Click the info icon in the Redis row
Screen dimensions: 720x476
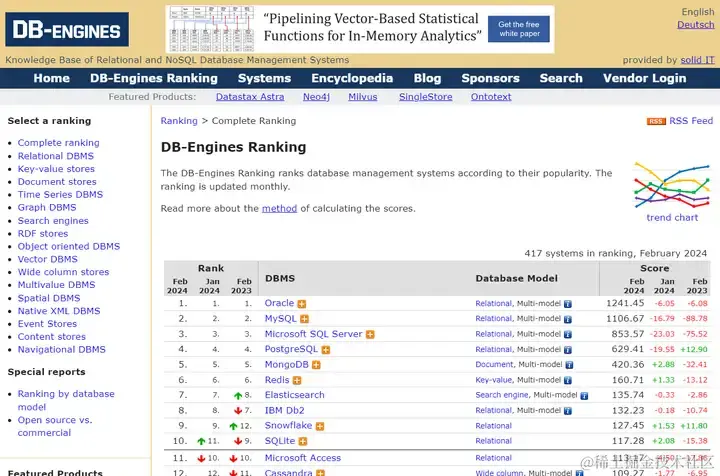pyautogui.click(x=568, y=381)
